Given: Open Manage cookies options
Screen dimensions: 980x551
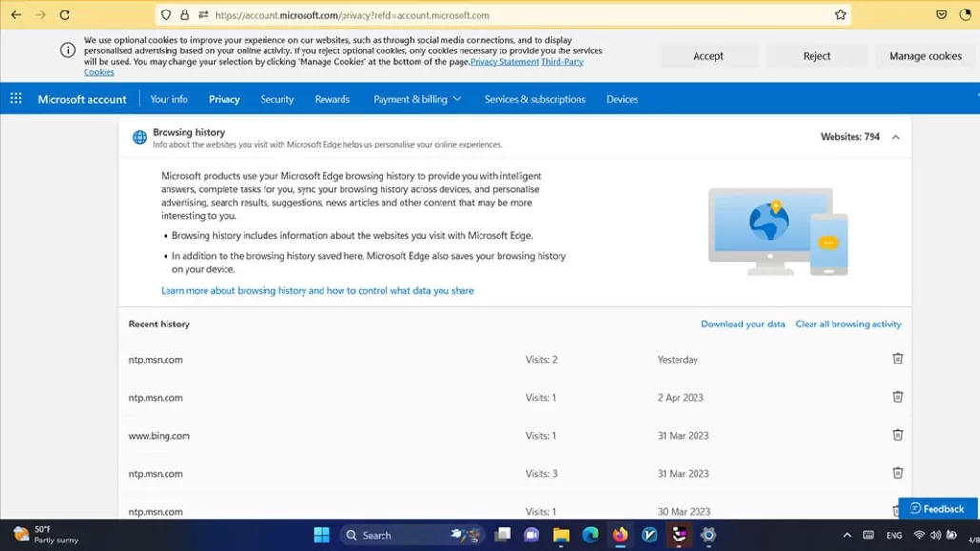Looking at the screenshot, I should click(926, 55).
